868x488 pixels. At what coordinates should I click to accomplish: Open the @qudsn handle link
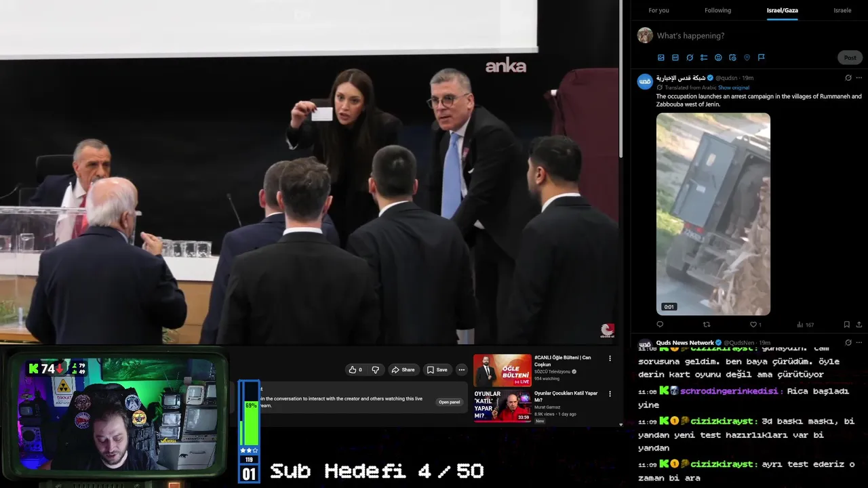[x=726, y=78]
